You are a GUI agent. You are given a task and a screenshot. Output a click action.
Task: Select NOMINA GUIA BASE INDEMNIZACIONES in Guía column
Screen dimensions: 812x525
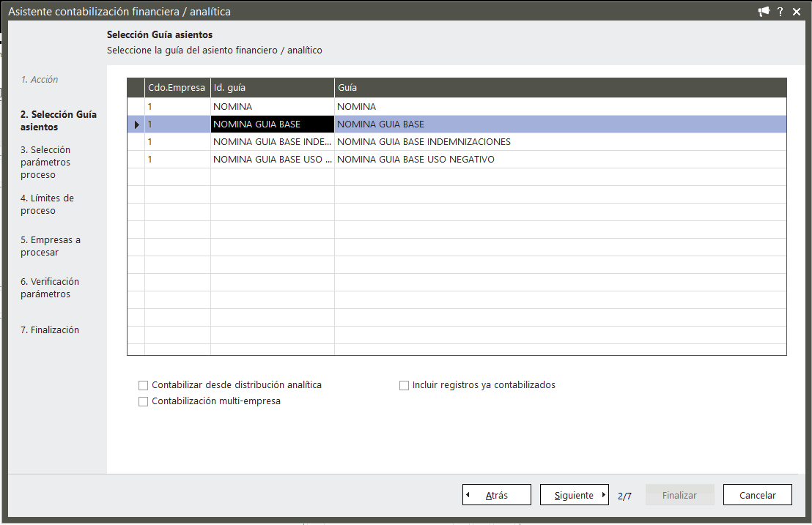pos(561,142)
